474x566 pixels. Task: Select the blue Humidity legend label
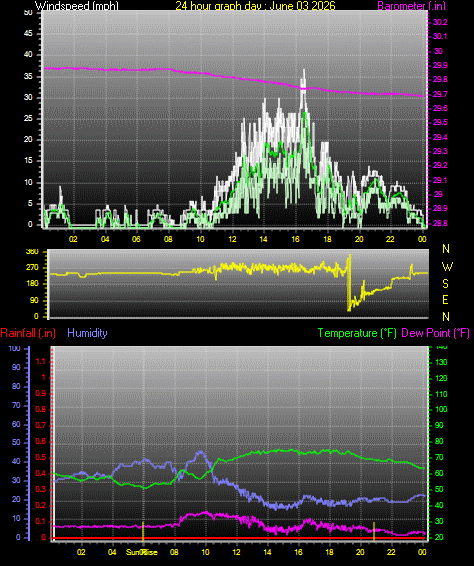click(87, 333)
